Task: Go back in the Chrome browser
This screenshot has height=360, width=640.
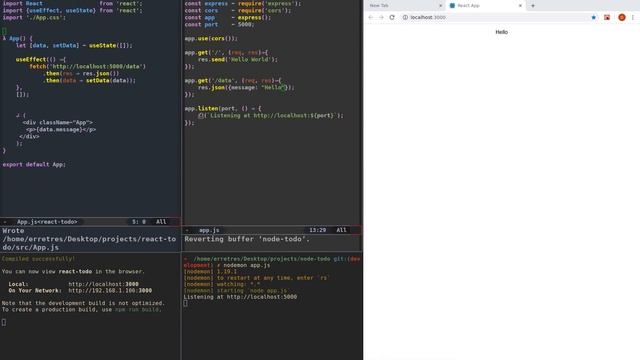Action: click(x=370, y=17)
